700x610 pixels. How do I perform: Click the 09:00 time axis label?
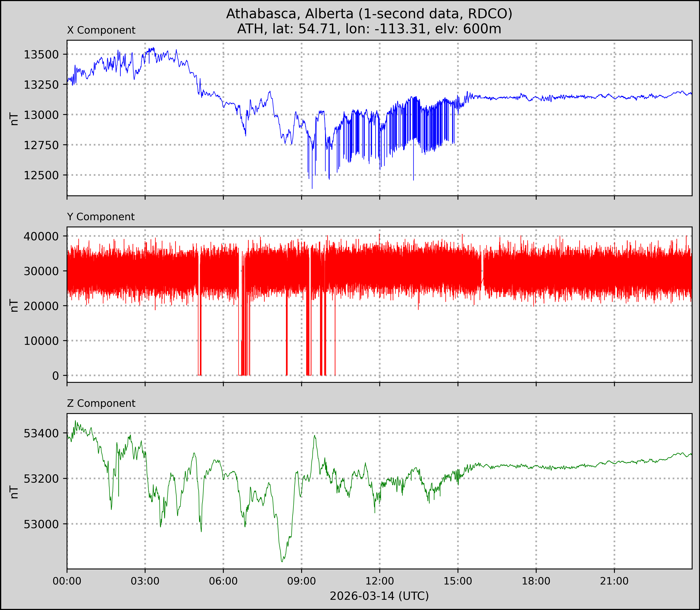coord(301,581)
